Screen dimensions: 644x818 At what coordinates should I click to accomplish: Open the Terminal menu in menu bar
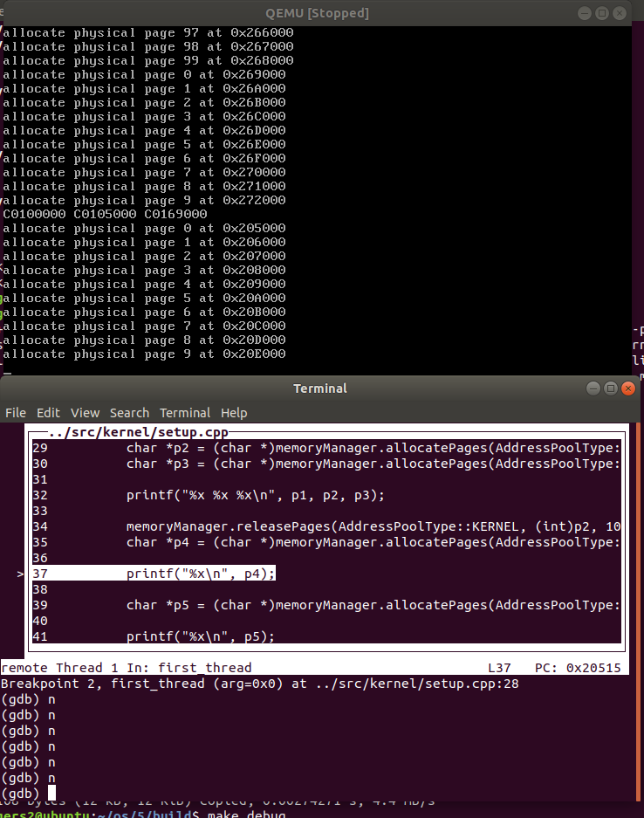(184, 413)
